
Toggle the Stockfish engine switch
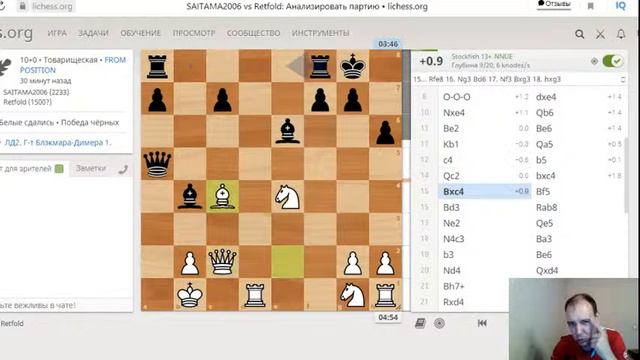[612, 61]
